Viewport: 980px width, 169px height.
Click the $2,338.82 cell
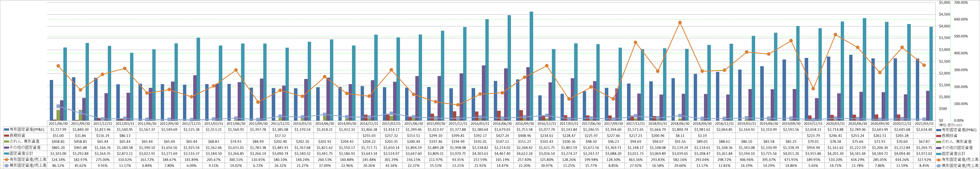(x=480, y=148)
